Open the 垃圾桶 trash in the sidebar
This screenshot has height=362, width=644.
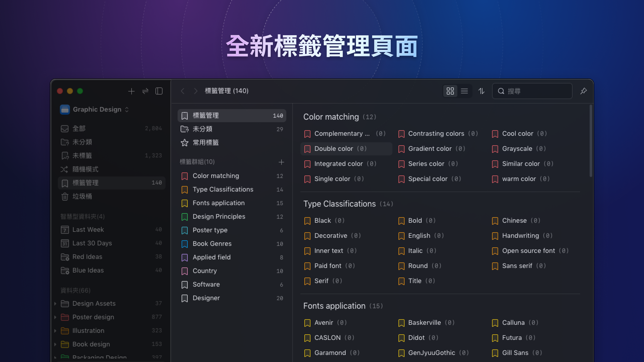(x=82, y=196)
